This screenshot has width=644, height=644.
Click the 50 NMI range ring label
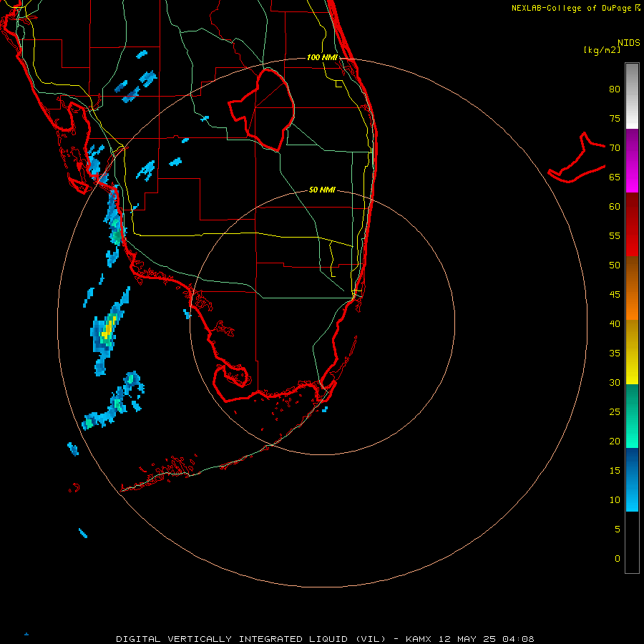(322, 190)
